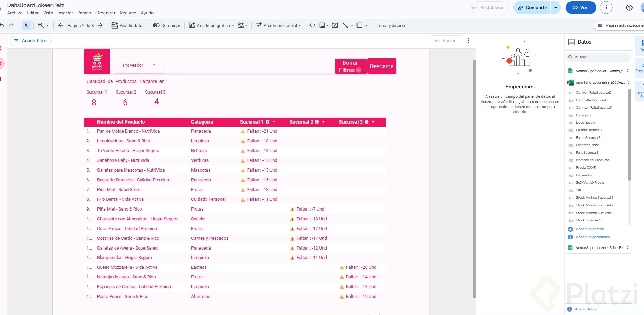This screenshot has height=315, width=644.
Task: Open the Proveedor filter dropdown
Action: 139,65
